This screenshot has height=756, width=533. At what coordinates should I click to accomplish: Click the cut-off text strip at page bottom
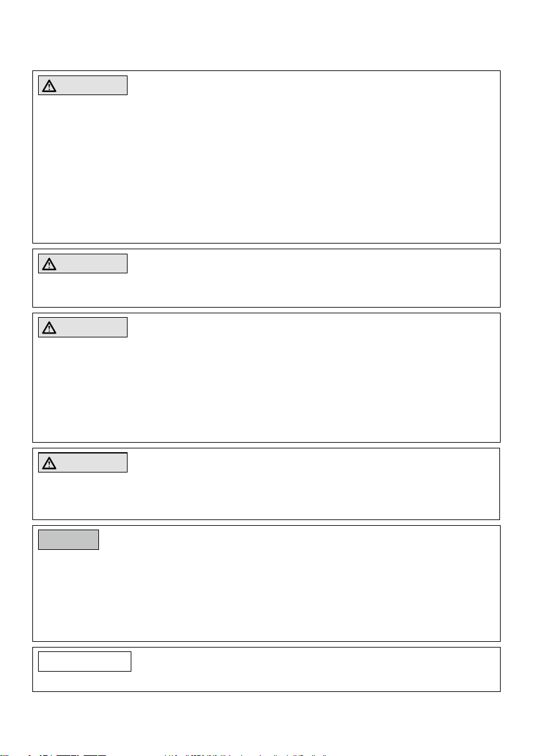164,754
